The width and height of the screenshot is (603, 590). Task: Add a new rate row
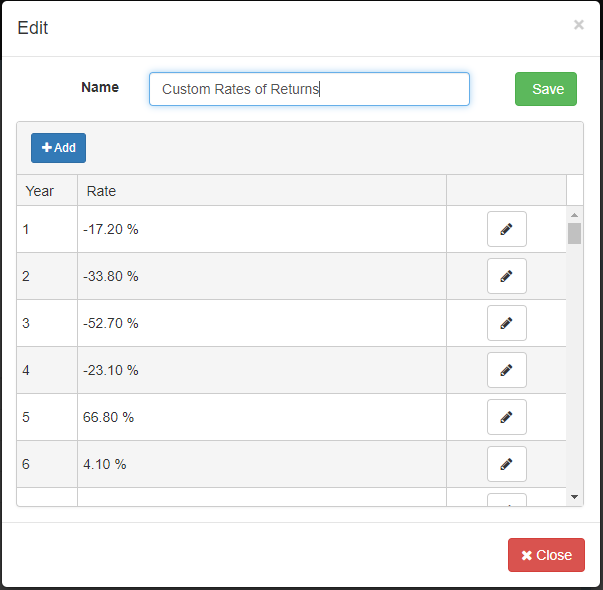[58, 148]
